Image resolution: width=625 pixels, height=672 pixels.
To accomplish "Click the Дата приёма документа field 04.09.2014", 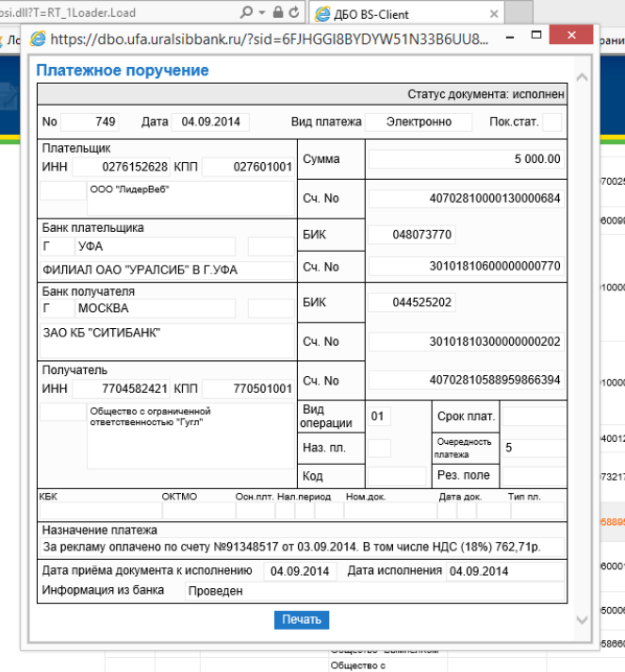I will pos(300,571).
